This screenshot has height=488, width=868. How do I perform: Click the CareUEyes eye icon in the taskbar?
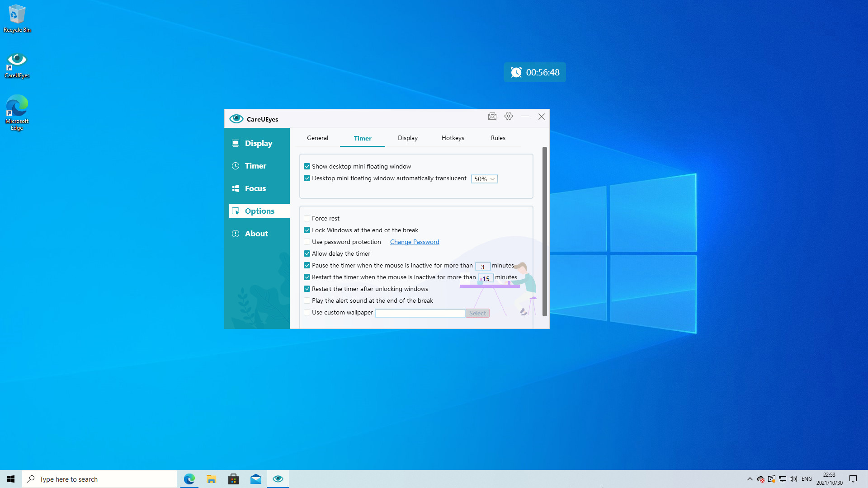(x=278, y=479)
